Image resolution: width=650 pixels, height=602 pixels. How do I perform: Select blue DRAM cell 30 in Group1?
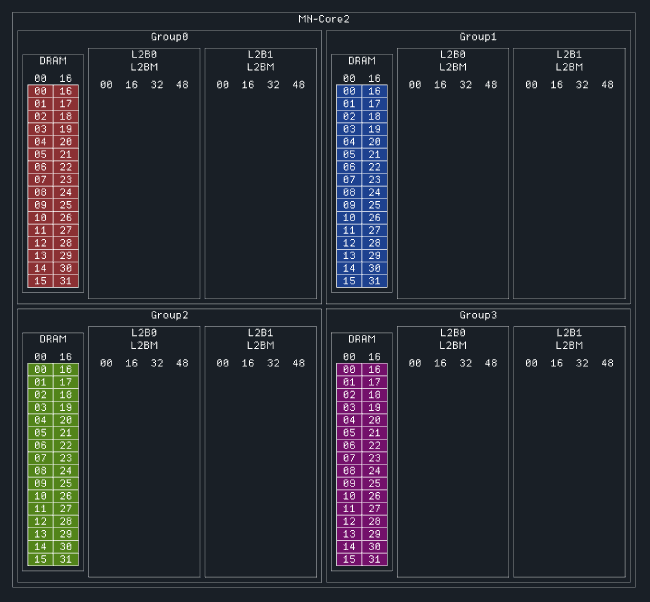tap(374, 268)
